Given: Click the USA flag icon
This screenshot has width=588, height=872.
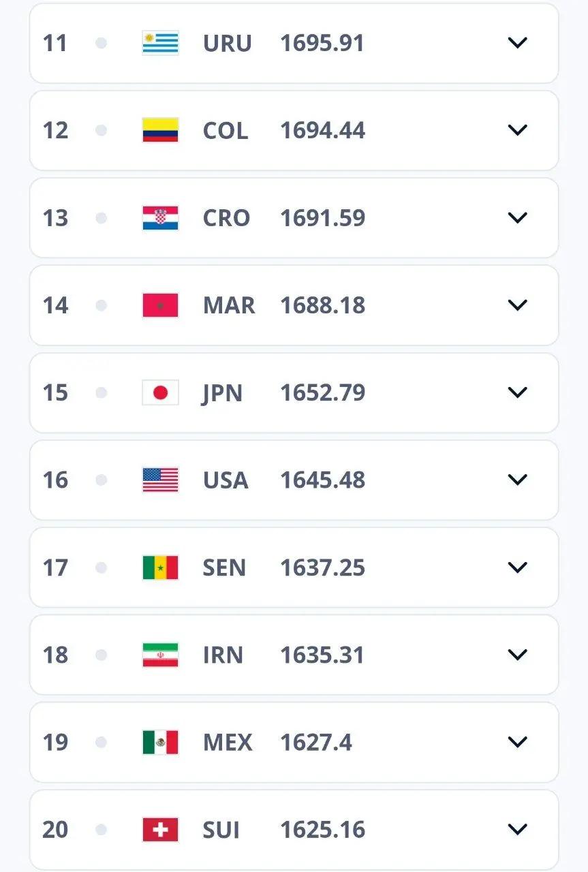Looking at the screenshot, I should pos(160,480).
